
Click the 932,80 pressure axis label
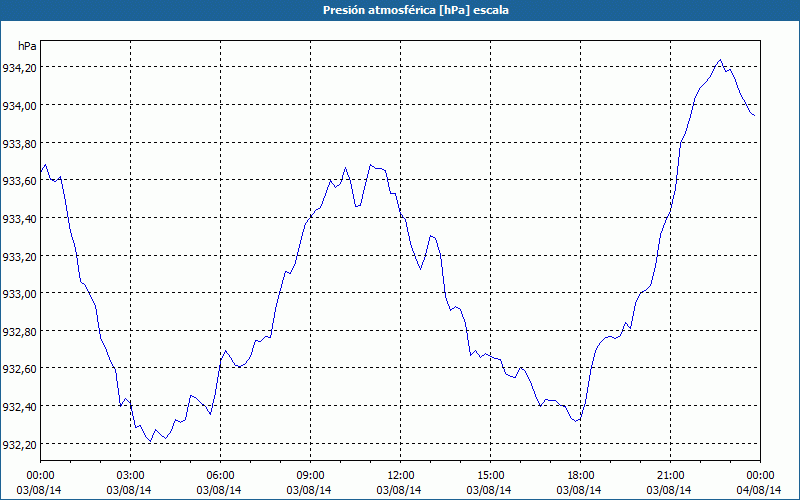[x=19, y=332]
